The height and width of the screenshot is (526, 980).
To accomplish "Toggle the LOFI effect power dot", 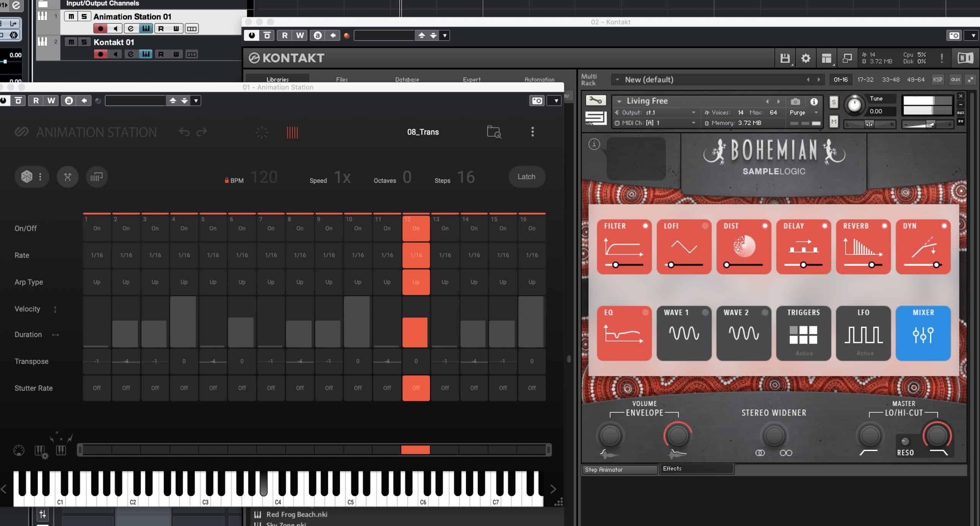I will coord(705,226).
